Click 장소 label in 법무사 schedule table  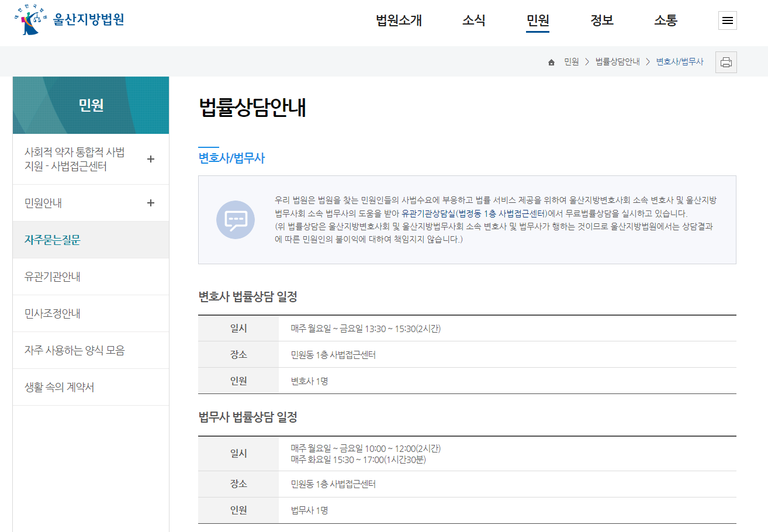(x=238, y=484)
